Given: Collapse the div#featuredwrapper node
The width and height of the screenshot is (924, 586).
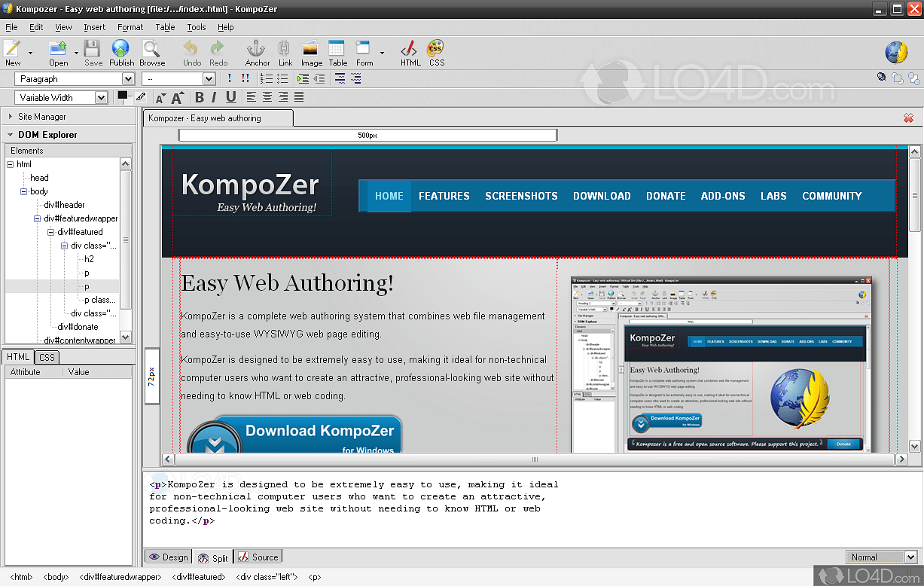Looking at the screenshot, I should (37, 218).
